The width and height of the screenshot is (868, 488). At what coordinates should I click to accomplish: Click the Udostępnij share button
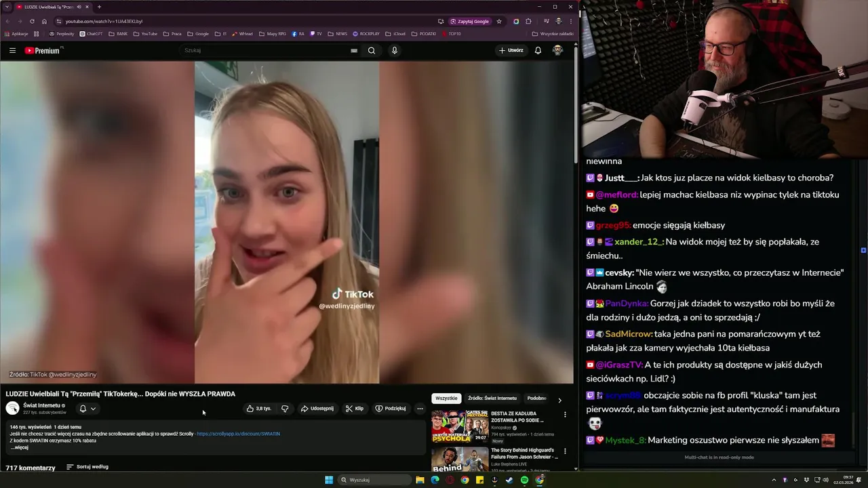(317, 409)
